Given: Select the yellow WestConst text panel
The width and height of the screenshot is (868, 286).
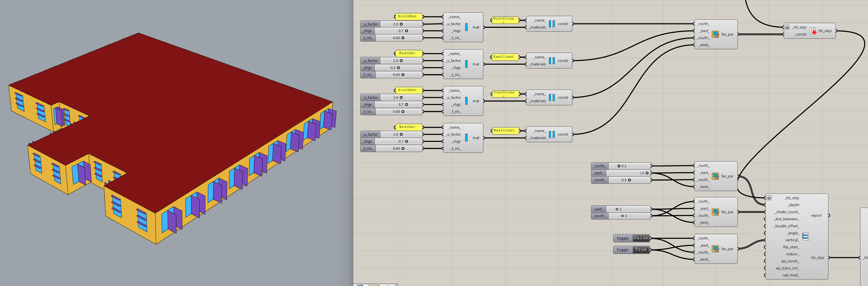Looking at the screenshot, I should tap(504, 131).
